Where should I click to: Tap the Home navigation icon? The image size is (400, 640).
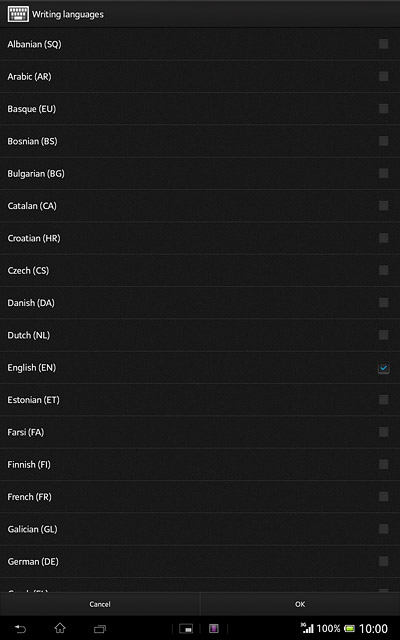tap(60, 628)
